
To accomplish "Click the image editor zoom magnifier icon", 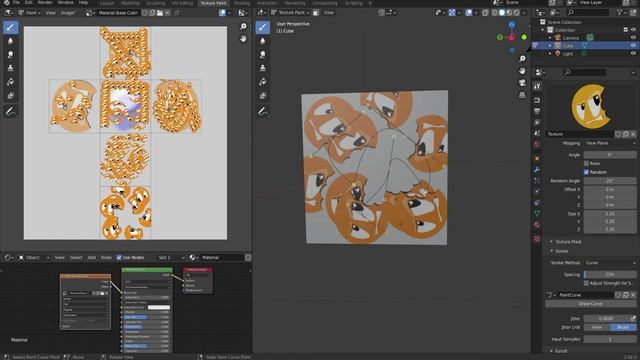I will 243,27.
